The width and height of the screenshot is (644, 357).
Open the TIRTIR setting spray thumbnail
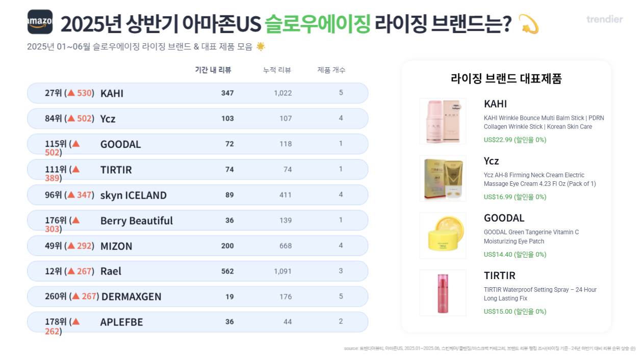443,293
